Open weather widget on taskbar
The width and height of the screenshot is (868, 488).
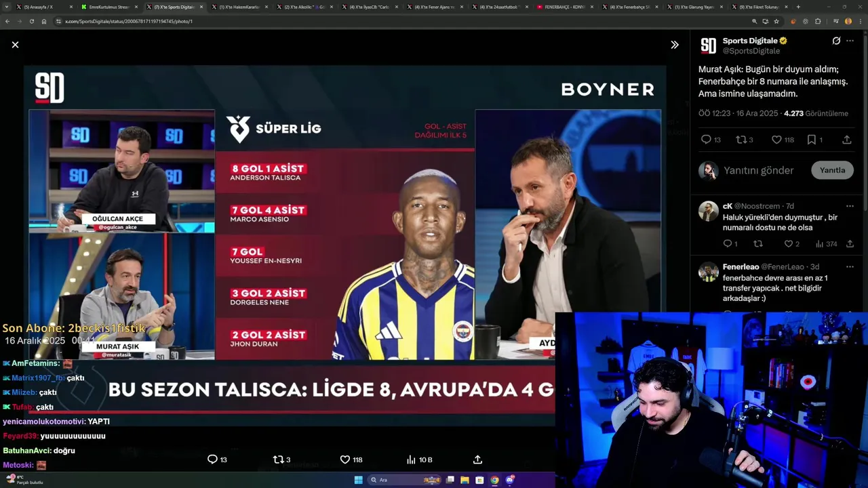click(24, 480)
